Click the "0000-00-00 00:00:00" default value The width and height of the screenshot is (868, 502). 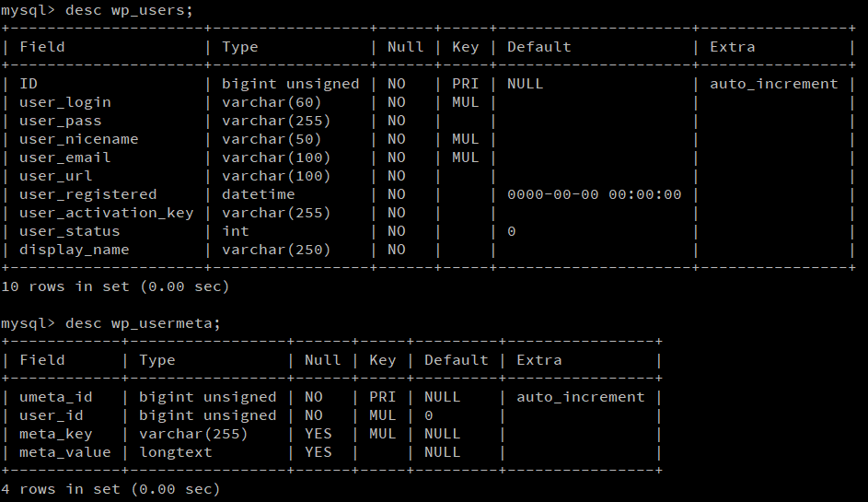click(x=594, y=194)
